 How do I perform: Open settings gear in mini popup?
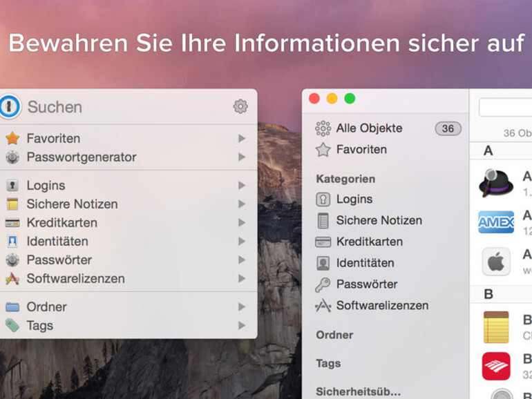[x=240, y=106]
